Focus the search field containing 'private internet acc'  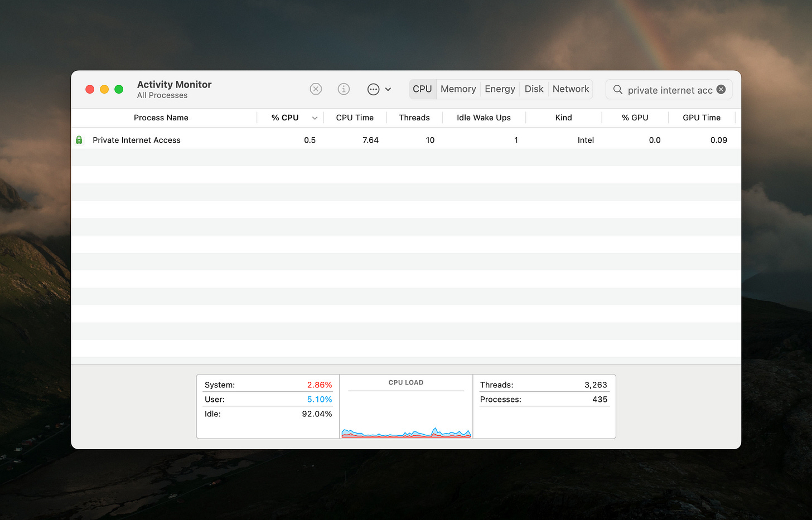coord(669,90)
